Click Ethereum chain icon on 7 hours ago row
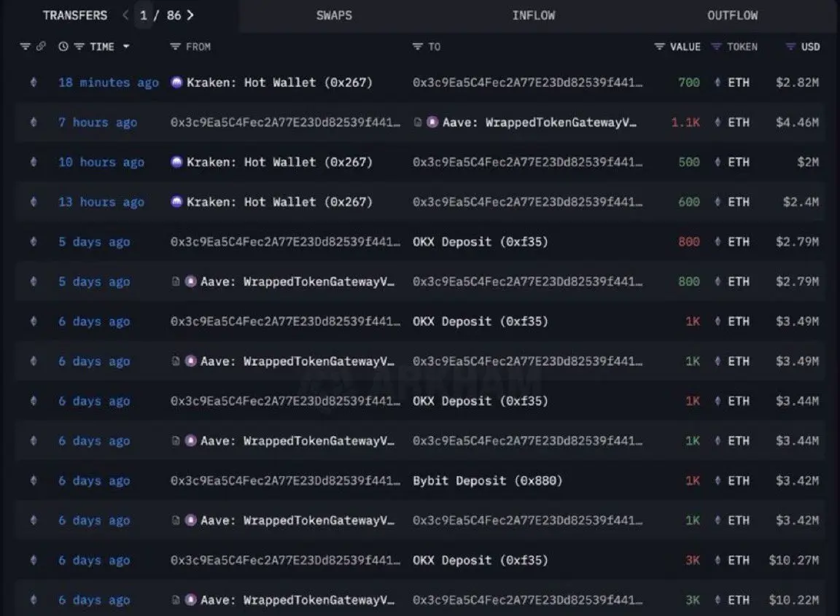 tap(34, 122)
